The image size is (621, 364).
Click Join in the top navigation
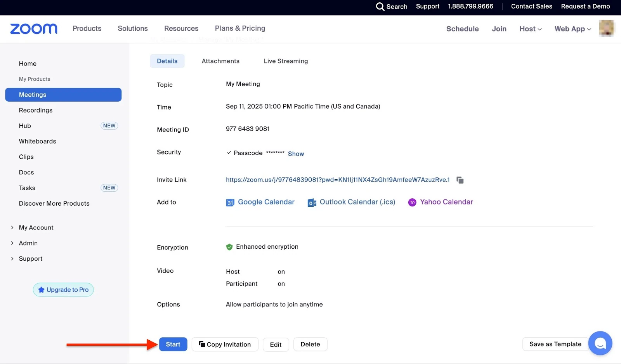pos(499,29)
